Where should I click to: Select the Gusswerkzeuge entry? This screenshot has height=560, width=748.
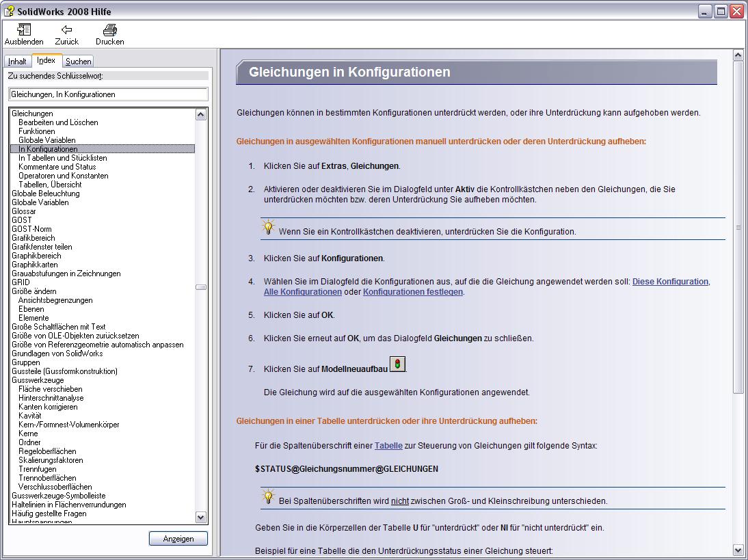[38, 381]
